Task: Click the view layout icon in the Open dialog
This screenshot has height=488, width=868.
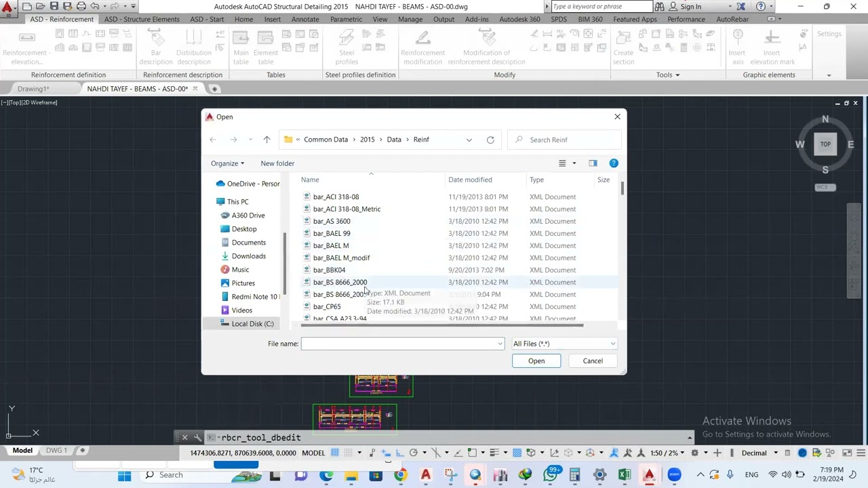Action: coord(562,163)
